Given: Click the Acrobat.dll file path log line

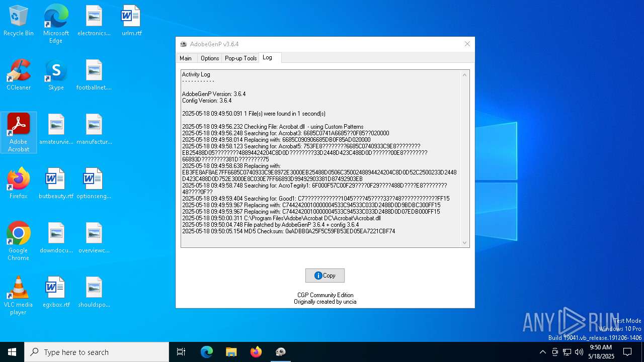Looking at the screenshot, I should coord(281,218).
